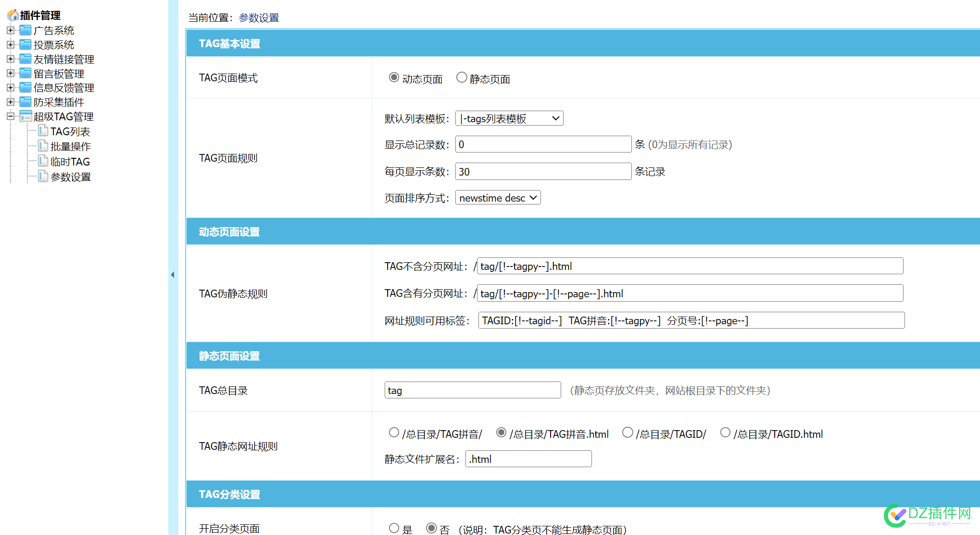Open the 默认列表模板 dropdown
980x535 pixels.
point(509,118)
